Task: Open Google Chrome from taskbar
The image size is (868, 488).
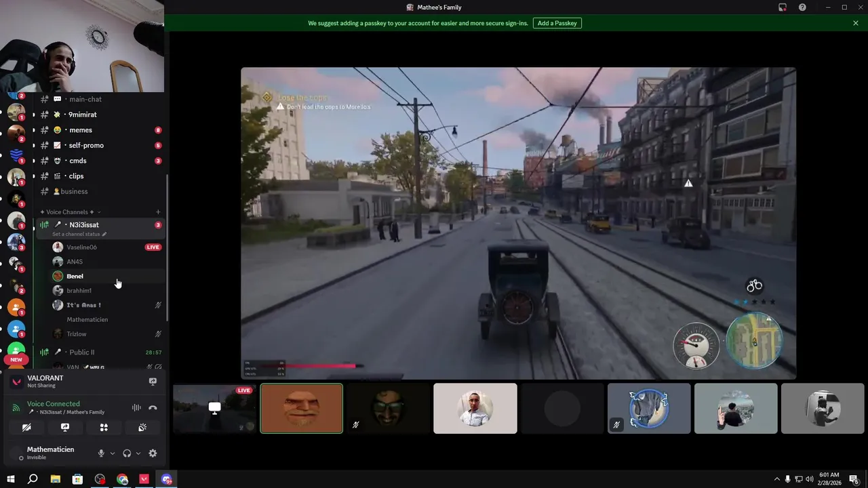Action: pos(122,479)
